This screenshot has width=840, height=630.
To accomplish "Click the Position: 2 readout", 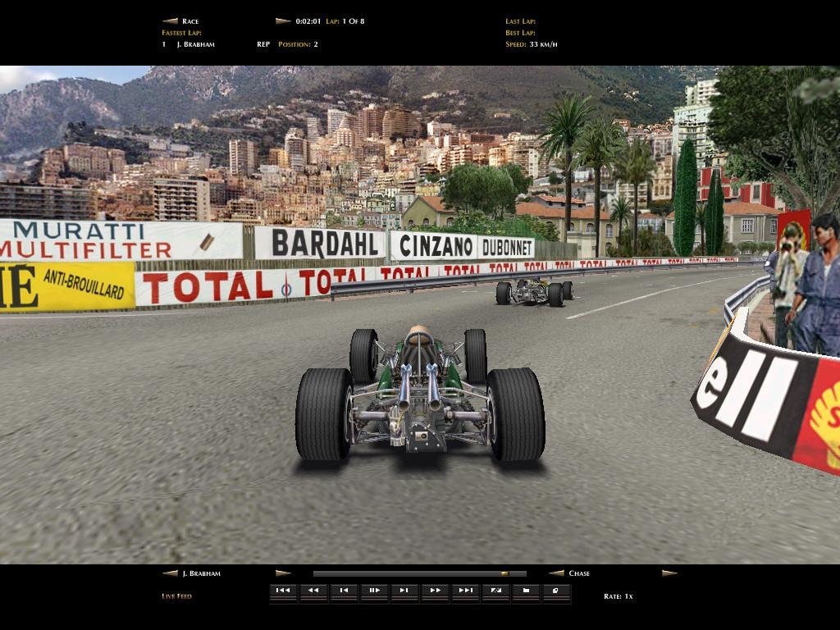I will click(298, 44).
